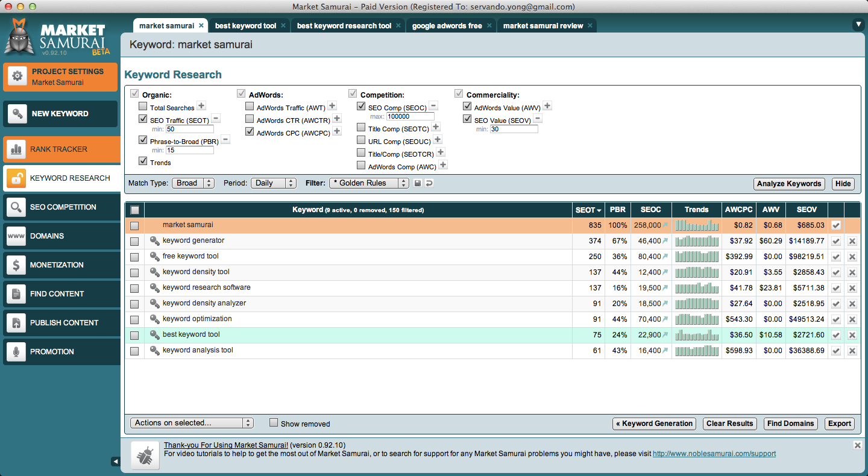
Task: Enable Total Searches checkbox
Action: (143, 107)
